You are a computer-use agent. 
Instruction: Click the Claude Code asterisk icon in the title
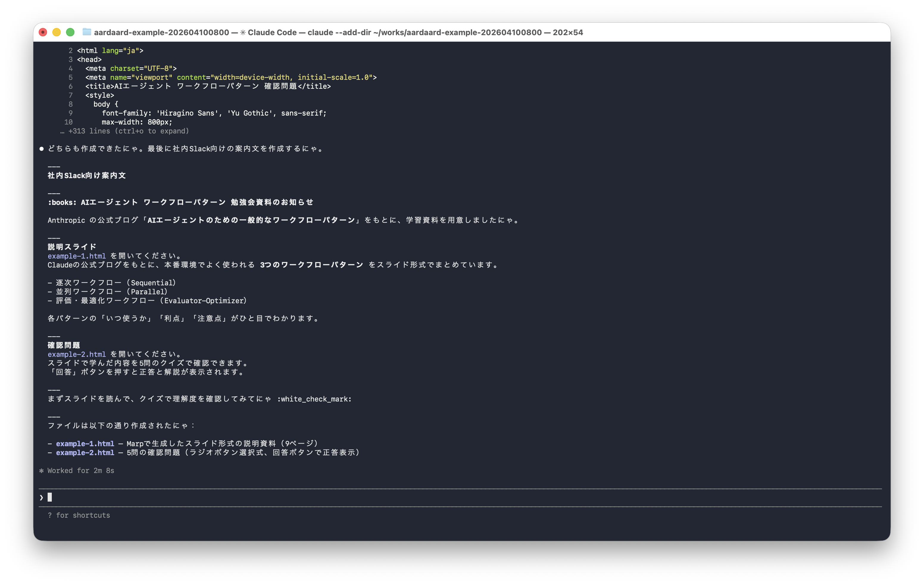pos(243,32)
